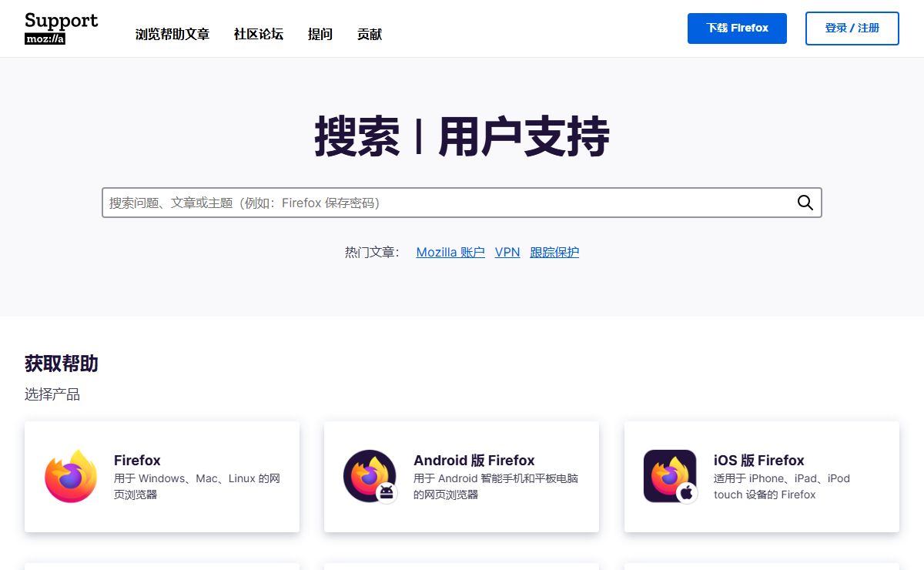Image resolution: width=924 pixels, height=570 pixels.
Task: Click the 登录 / 注册 button
Action: [x=852, y=28]
